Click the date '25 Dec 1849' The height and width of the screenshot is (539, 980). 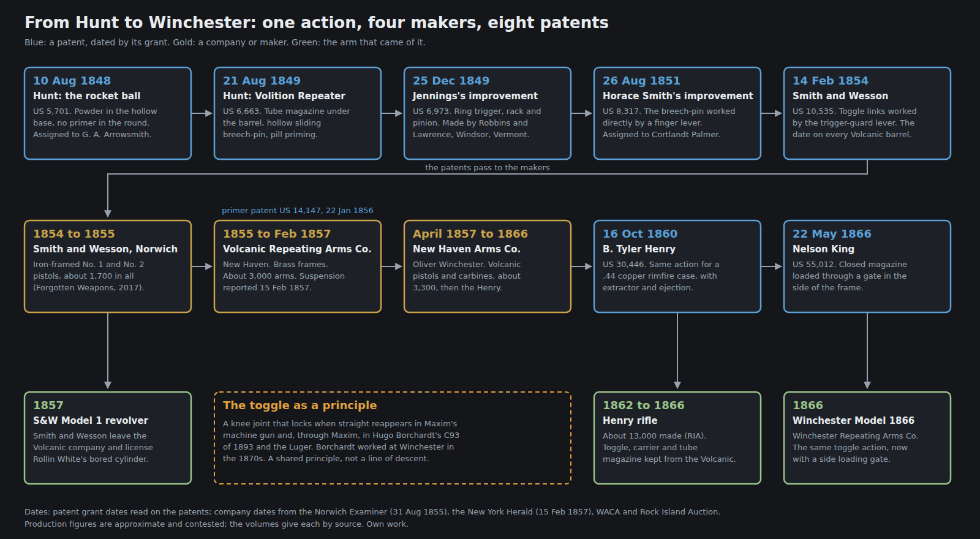[x=451, y=81]
